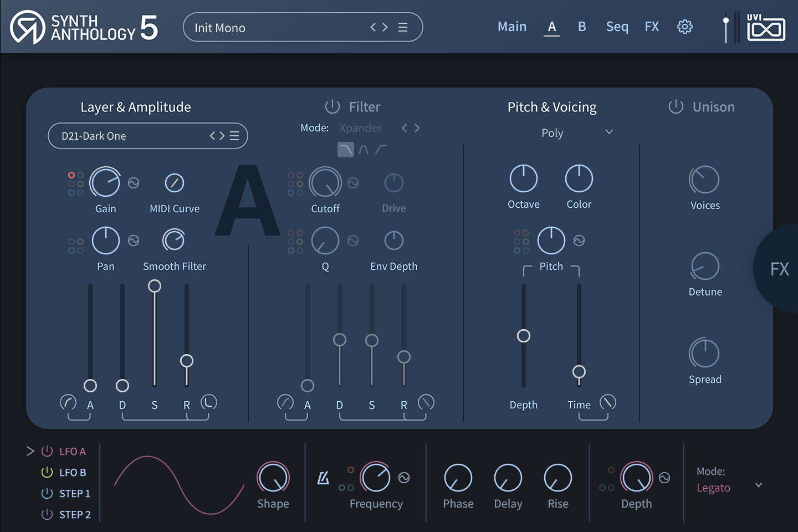Select the low-pass filter shape icon
Image resolution: width=798 pixels, height=532 pixels.
[x=345, y=150]
